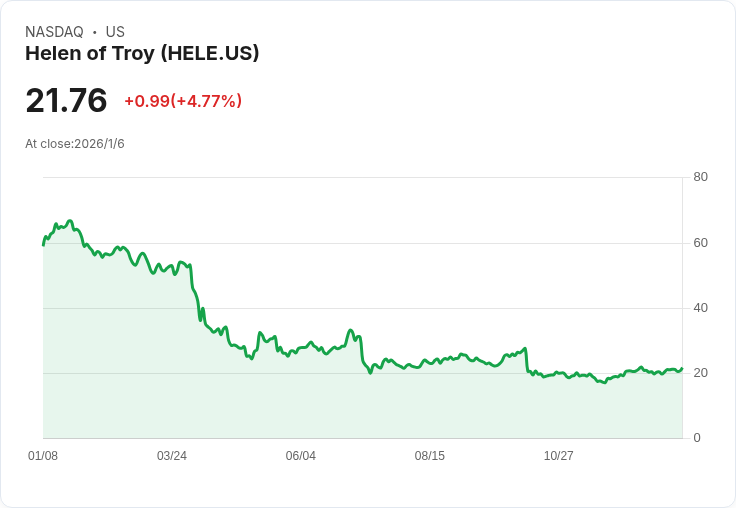Click the 21.76 current price
The image size is (736, 508).
tap(66, 101)
